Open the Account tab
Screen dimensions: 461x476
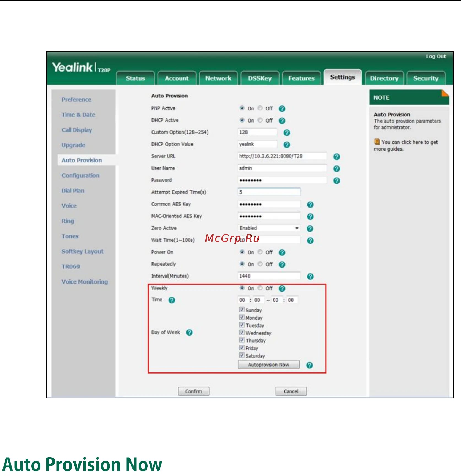[x=177, y=78]
